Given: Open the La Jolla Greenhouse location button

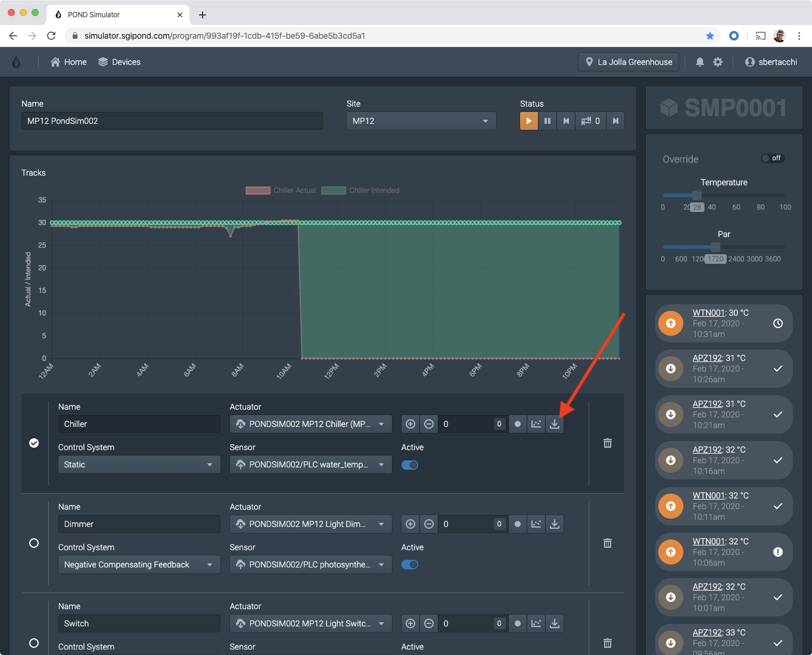Looking at the screenshot, I should [x=628, y=61].
